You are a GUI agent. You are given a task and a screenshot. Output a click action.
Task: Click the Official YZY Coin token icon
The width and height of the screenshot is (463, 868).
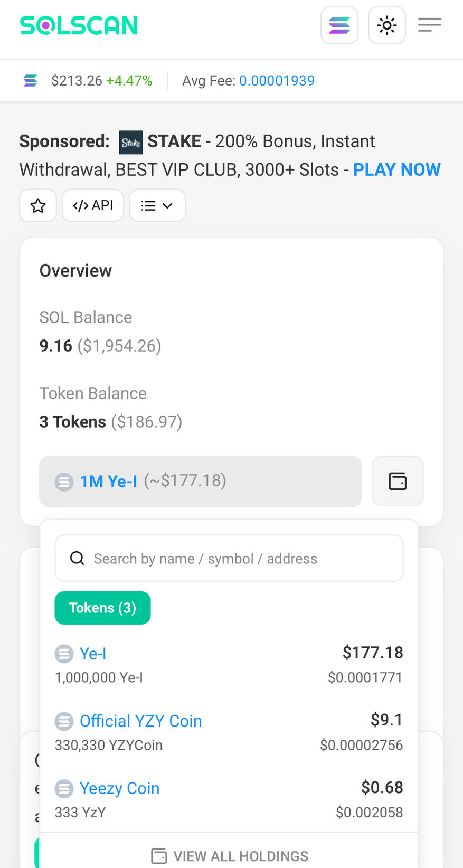click(64, 721)
